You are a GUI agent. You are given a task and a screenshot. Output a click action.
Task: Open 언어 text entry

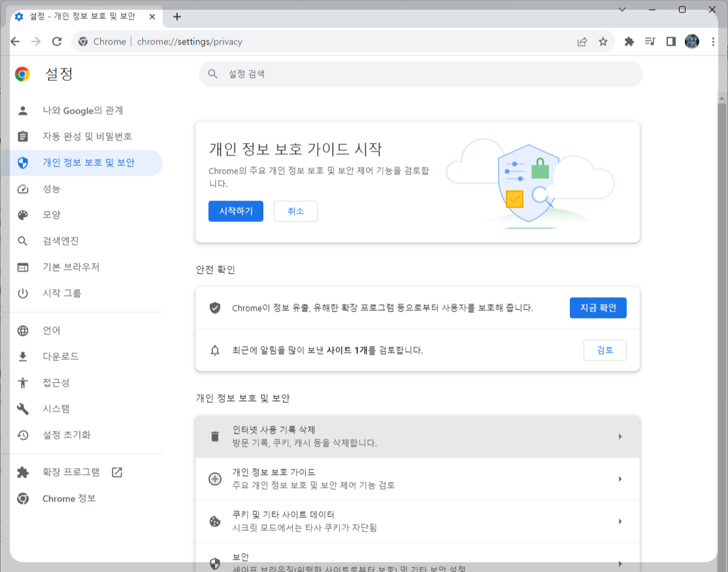(52, 330)
